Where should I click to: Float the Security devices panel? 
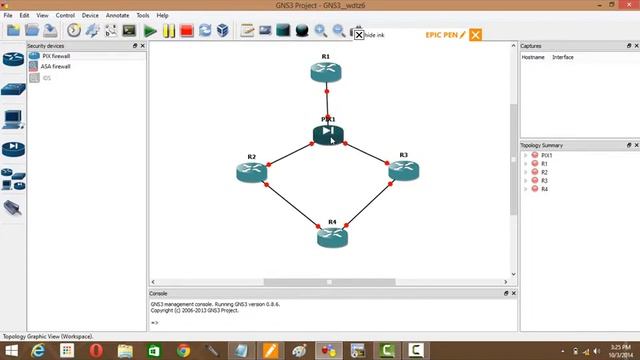tap(135, 46)
